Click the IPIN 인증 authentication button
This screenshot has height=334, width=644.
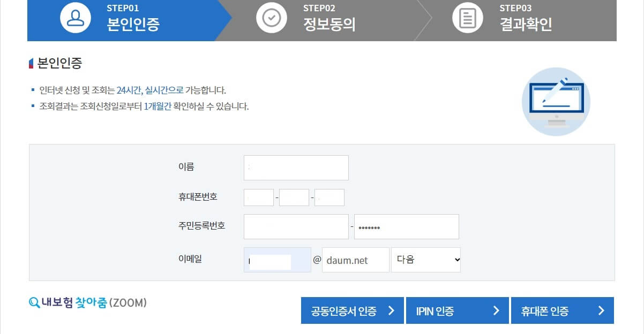point(458,310)
